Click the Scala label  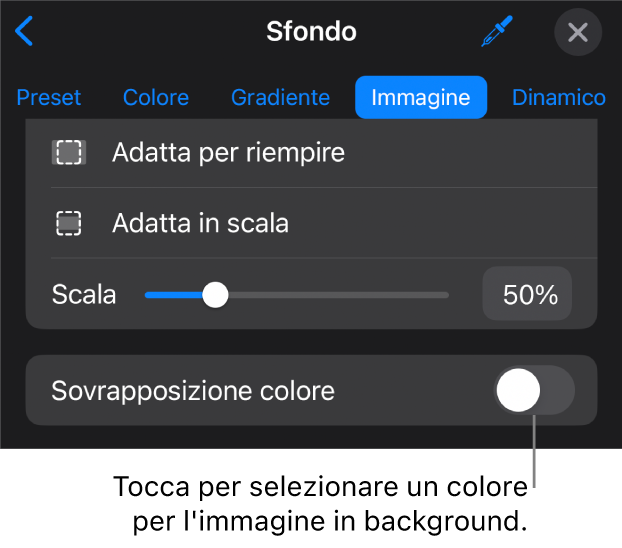[84, 295]
